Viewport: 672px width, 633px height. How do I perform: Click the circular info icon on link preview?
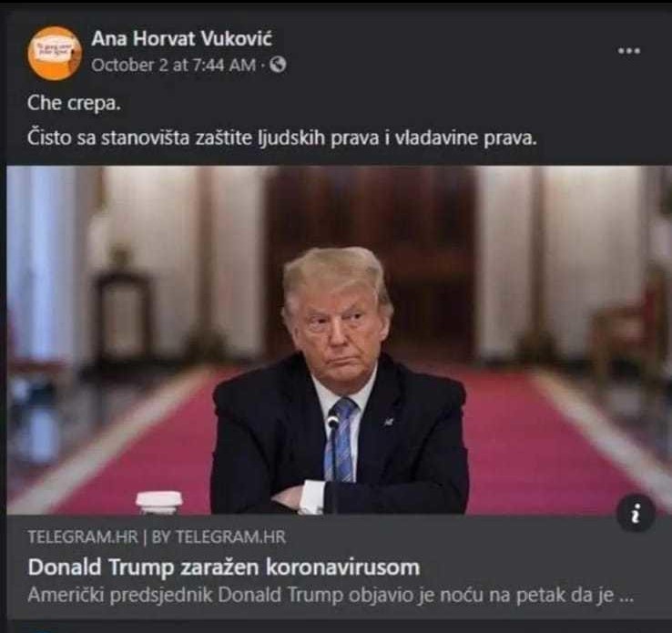636,513
